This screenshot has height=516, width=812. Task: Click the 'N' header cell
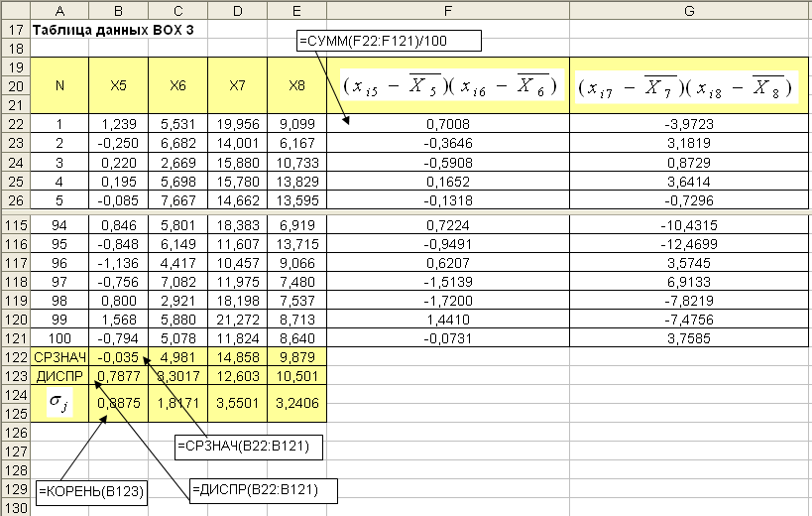[59, 85]
